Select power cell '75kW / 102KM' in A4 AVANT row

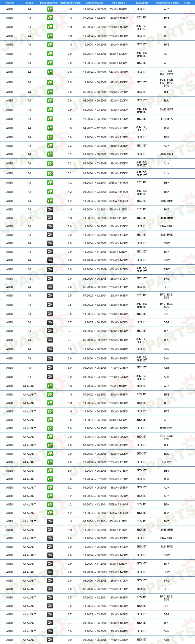tap(118, 386)
